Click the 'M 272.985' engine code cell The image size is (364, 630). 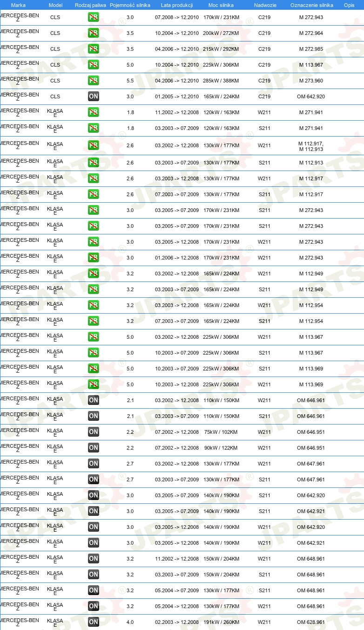[311, 49]
